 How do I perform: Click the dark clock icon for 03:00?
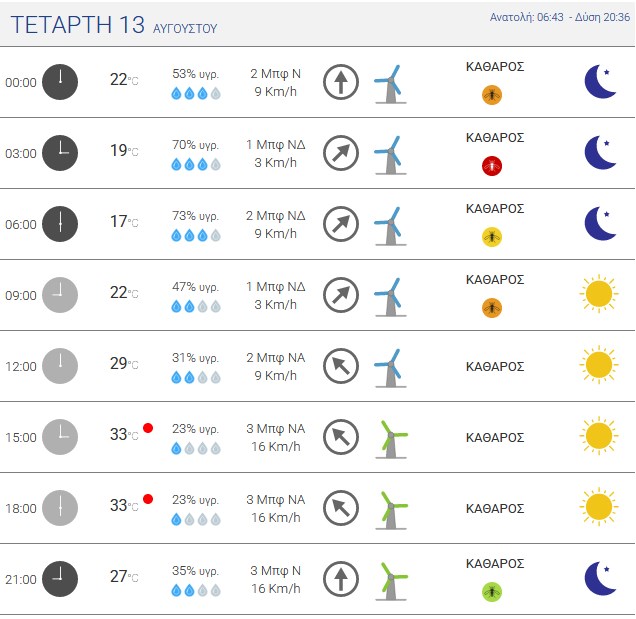click(x=60, y=153)
